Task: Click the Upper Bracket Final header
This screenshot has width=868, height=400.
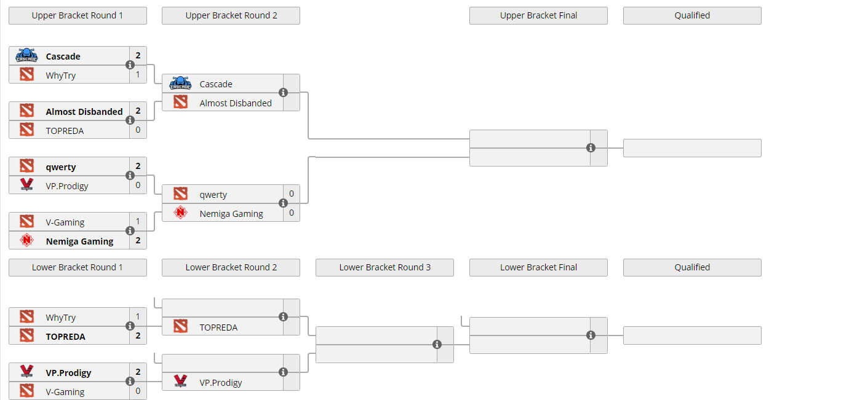Action: pos(538,15)
